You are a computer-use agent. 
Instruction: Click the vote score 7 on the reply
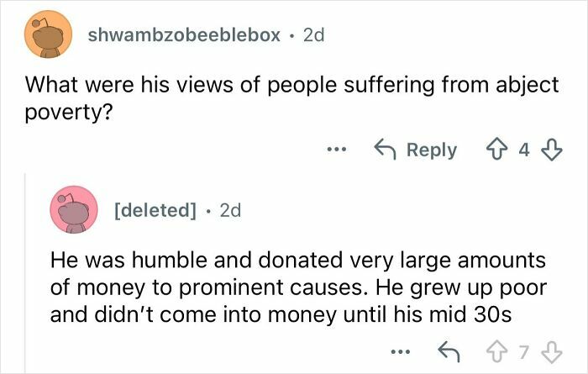524,349
